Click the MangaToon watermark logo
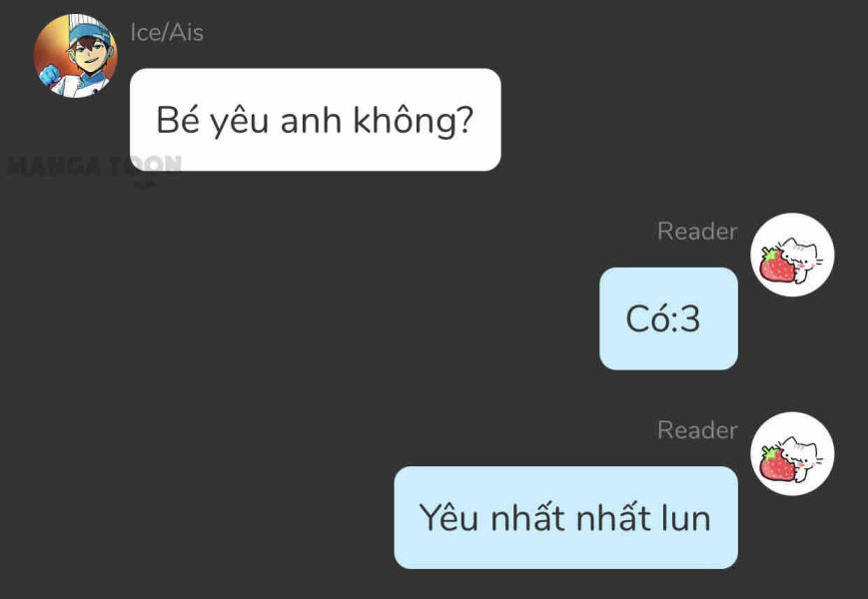 (x=94, y=167)
